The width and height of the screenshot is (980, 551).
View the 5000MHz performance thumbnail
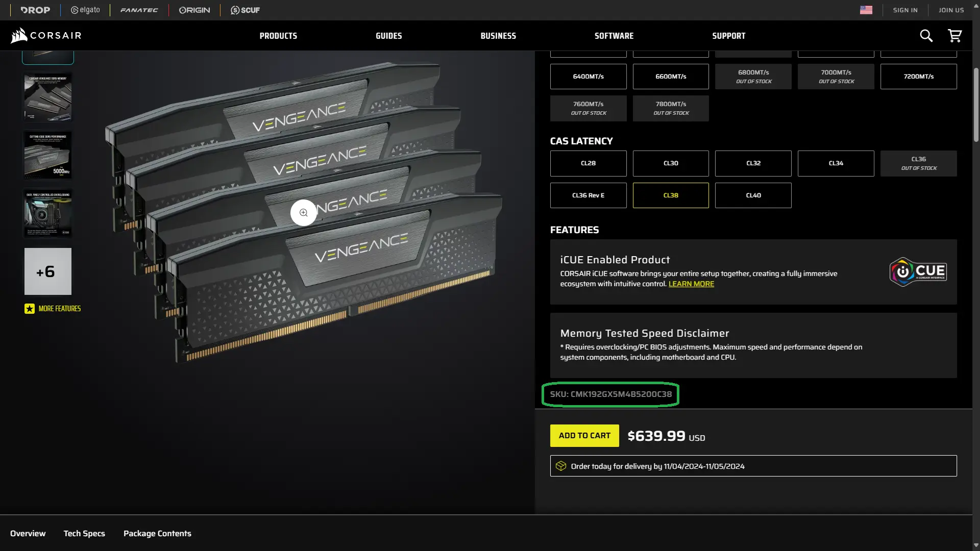[48, 155]
